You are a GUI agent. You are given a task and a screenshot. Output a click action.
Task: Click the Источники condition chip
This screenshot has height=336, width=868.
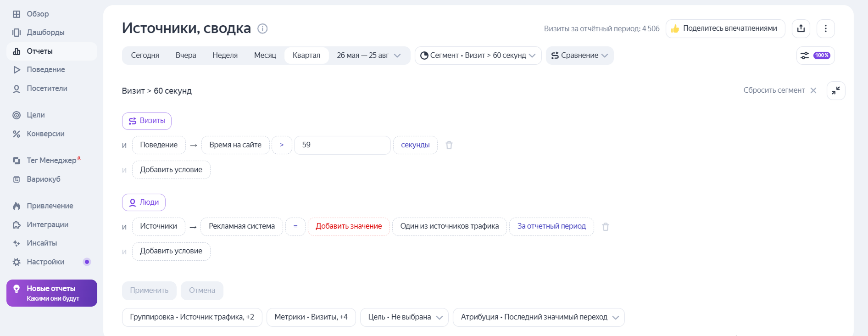pos(158,226)
